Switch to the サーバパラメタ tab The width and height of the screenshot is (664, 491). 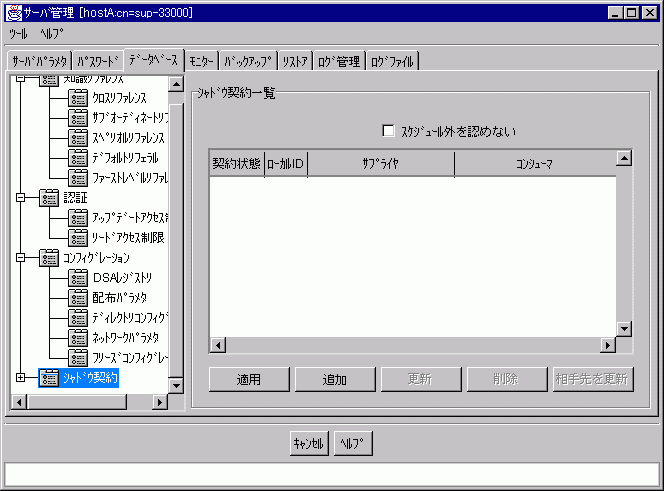40,62
